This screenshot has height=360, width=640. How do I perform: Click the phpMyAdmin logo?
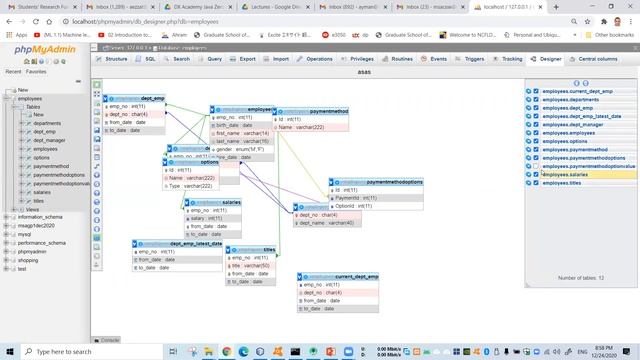click(45, 49)
